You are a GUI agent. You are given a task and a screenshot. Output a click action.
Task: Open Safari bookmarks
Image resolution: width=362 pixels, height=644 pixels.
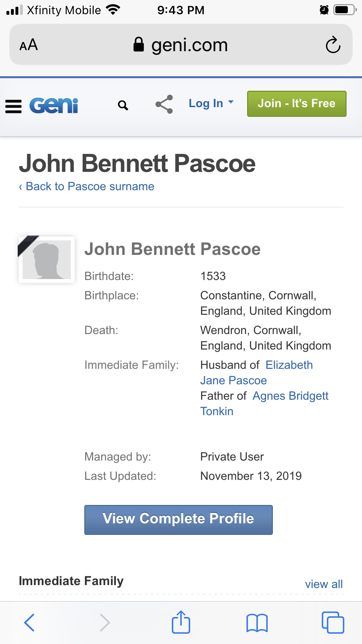point(257,622)
